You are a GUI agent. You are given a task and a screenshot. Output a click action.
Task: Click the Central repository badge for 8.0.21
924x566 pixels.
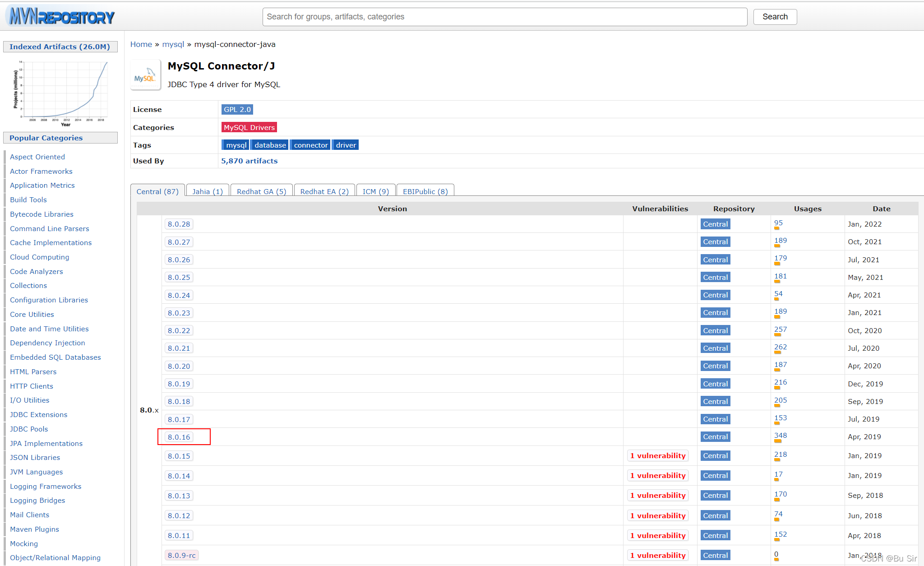point(716,348)
